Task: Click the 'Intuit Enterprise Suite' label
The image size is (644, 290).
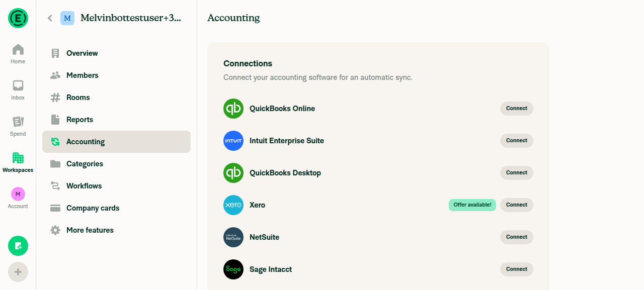Action: coord(287,141)
